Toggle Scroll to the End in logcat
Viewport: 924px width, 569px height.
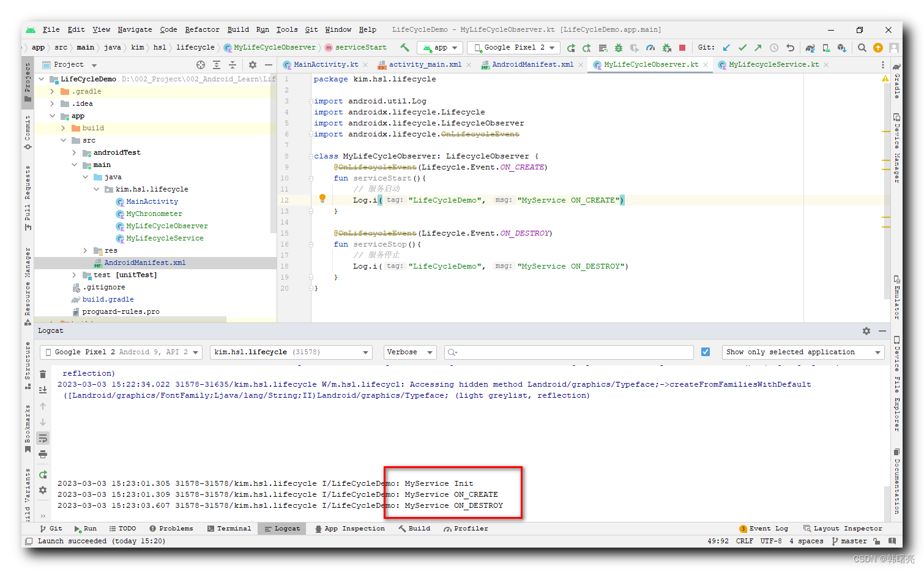coord(43,390)
